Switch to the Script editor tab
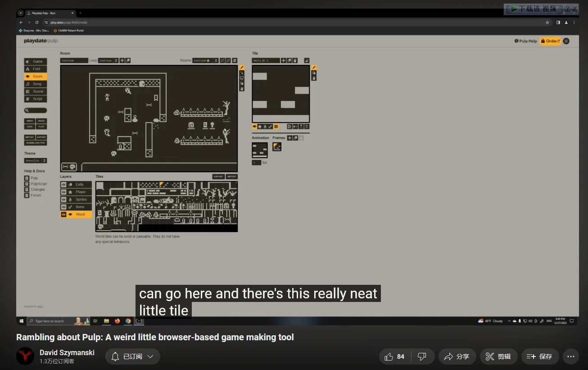 (36, 99)
